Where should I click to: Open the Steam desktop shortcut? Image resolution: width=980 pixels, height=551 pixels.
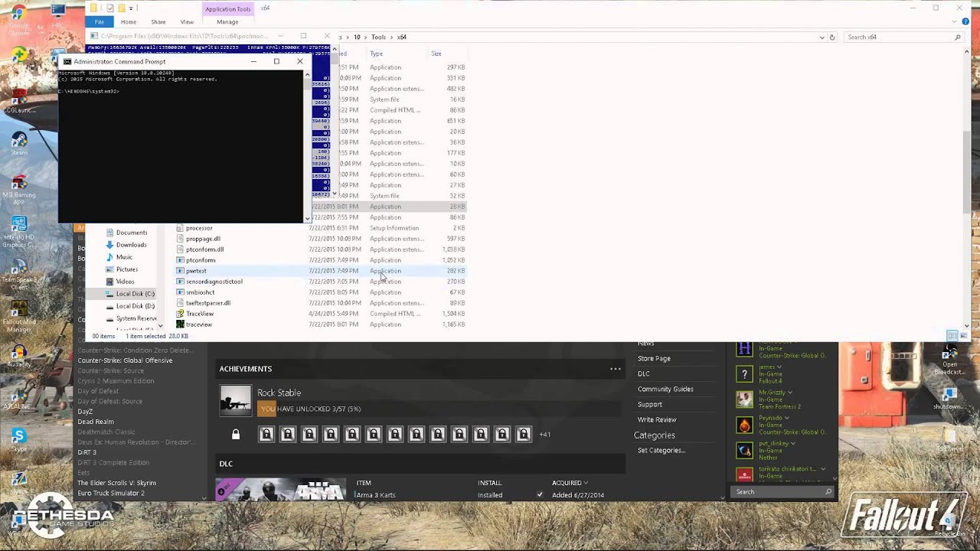pos(19,142)
